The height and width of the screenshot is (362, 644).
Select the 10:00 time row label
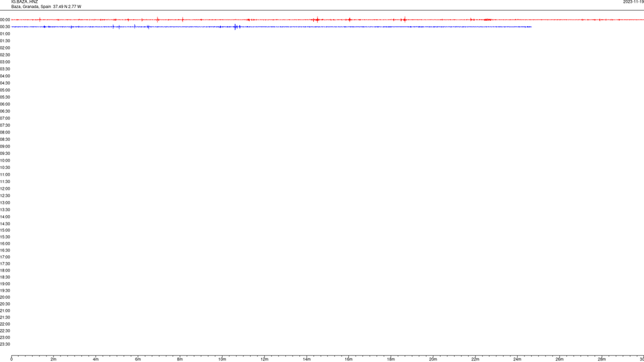click(5, 160)
